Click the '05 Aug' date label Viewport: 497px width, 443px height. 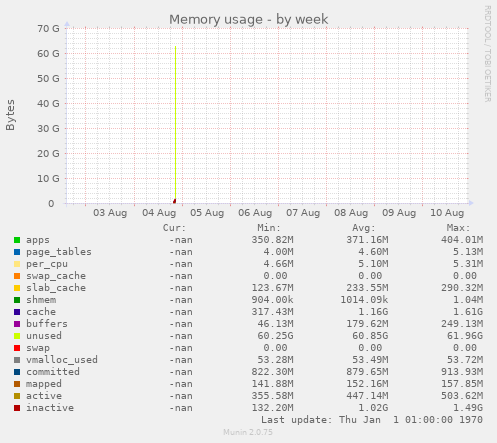[x=207, y=213]
